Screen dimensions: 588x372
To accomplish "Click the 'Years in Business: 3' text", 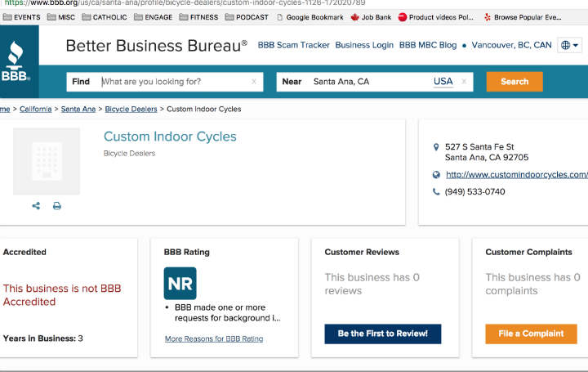I will (43, 338).
